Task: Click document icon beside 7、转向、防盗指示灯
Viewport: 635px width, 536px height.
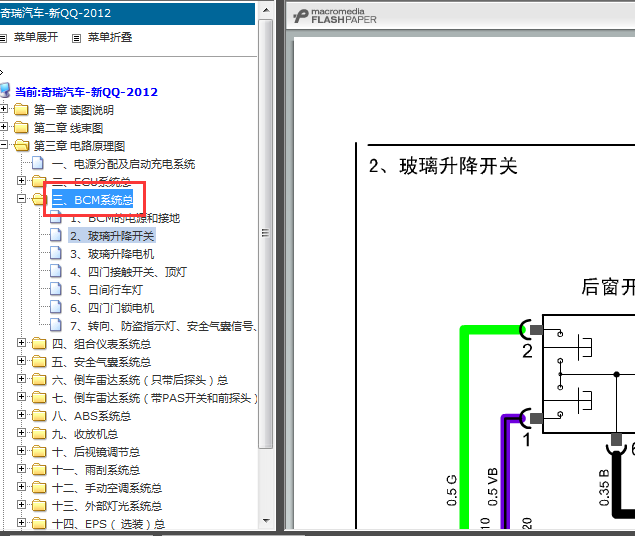Action: tap(55, 325)
